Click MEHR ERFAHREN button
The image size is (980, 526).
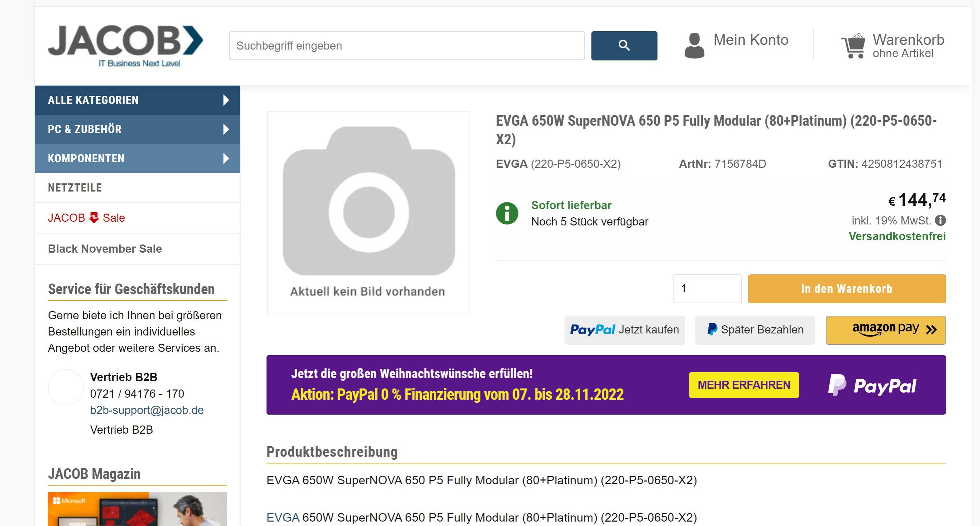(744, 385)
